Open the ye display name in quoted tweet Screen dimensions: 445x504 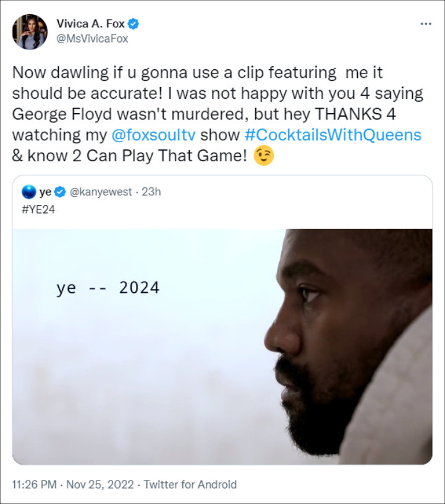pyautogui.click(x=45, y=192)
